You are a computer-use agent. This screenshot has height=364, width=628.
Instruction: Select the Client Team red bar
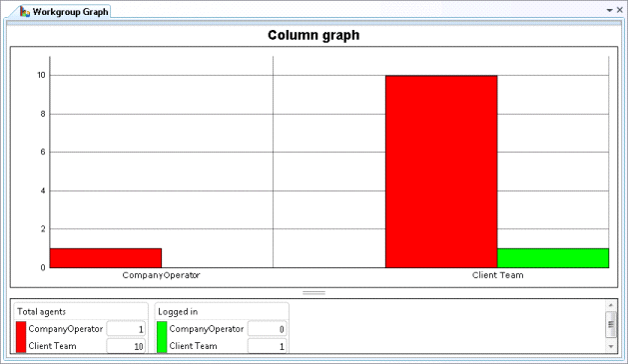(x=441, y=172)
